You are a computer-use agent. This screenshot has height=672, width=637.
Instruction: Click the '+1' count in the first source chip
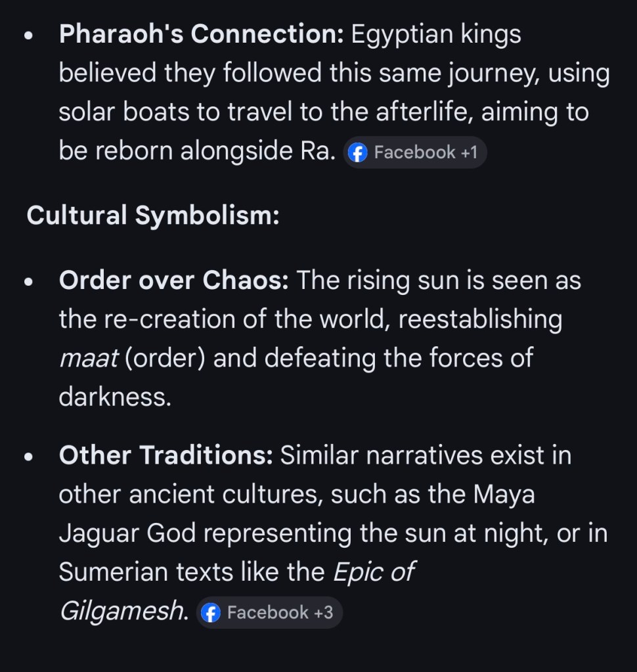click(469, 153)
